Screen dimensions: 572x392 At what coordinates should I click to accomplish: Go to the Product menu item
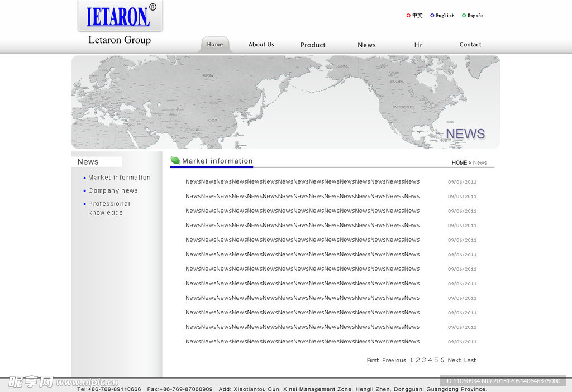[x=313, y=45]
